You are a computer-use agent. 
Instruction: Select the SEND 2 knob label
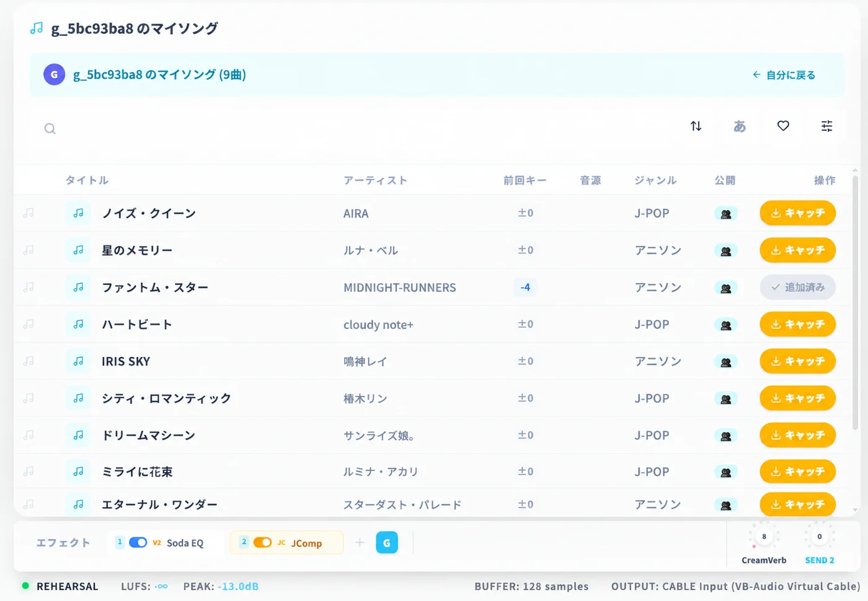[x=819, y=560]
